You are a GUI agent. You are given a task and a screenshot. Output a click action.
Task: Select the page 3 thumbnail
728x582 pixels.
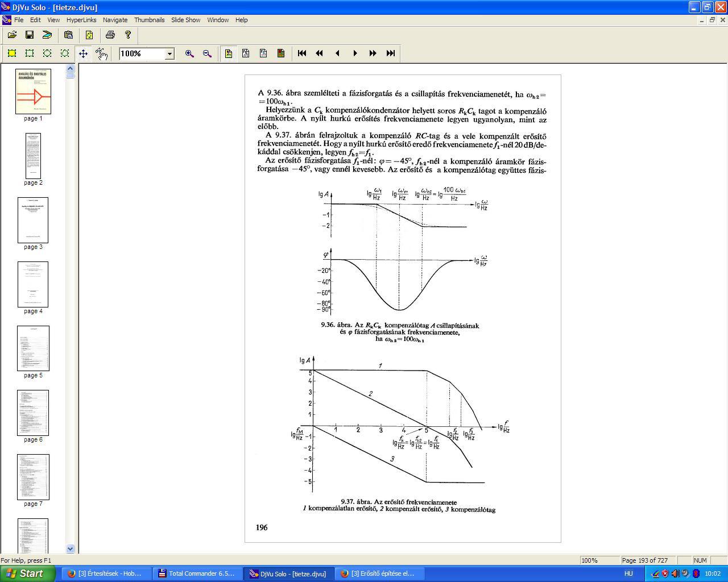[33, 220]
